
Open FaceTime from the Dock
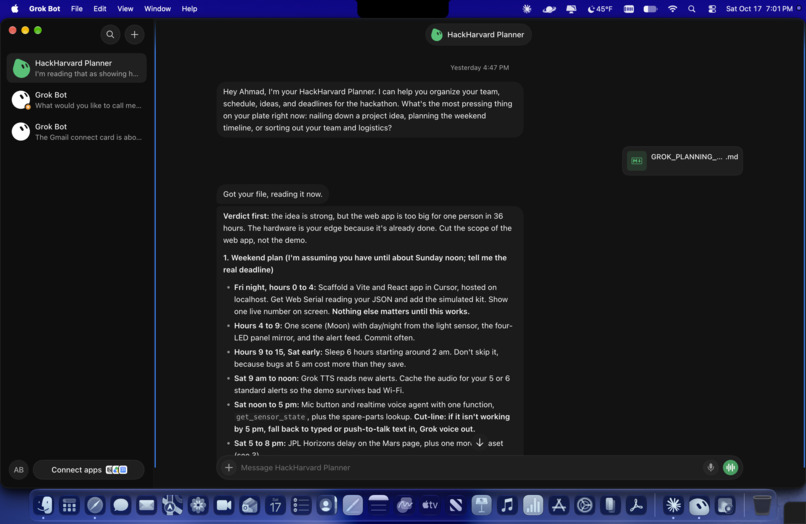224,505
